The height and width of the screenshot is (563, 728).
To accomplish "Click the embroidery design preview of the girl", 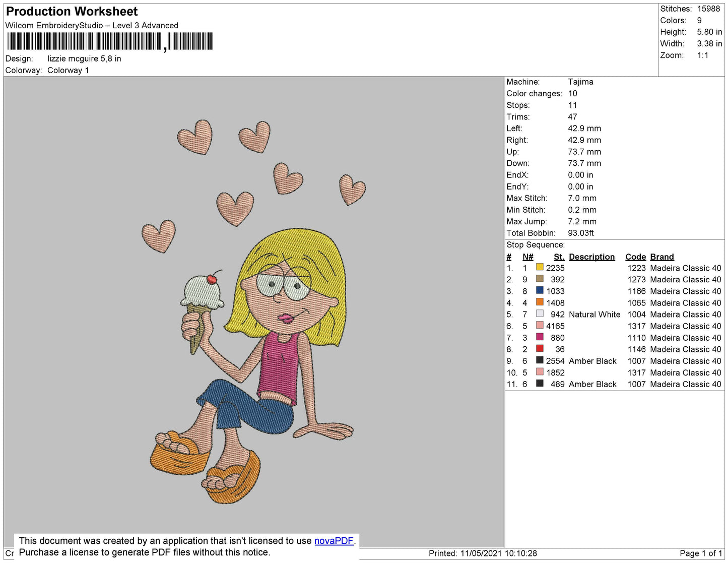I will point(254,311).
